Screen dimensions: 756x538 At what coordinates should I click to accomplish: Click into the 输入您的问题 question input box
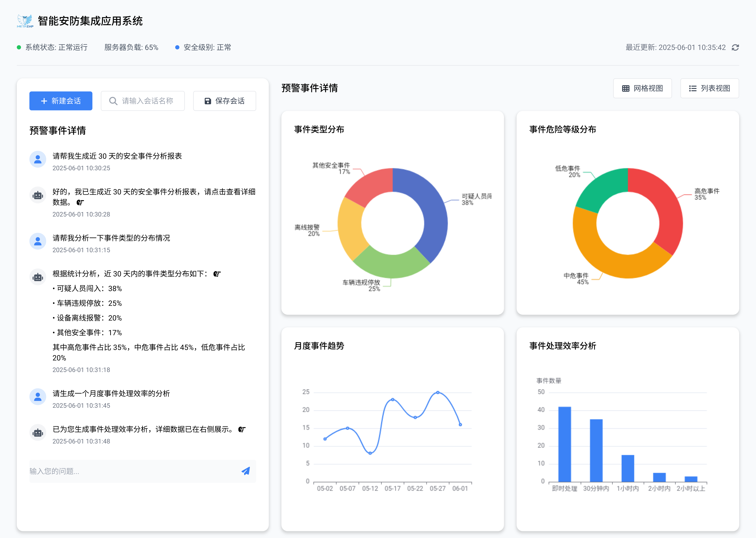point(132,471)
